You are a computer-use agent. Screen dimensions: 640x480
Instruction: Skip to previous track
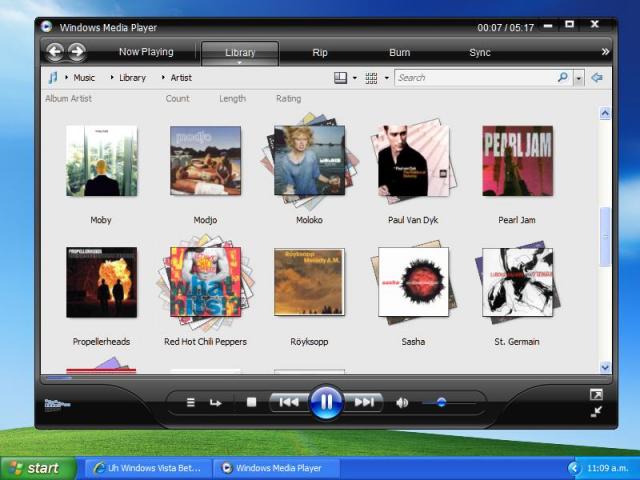[289, 402]
